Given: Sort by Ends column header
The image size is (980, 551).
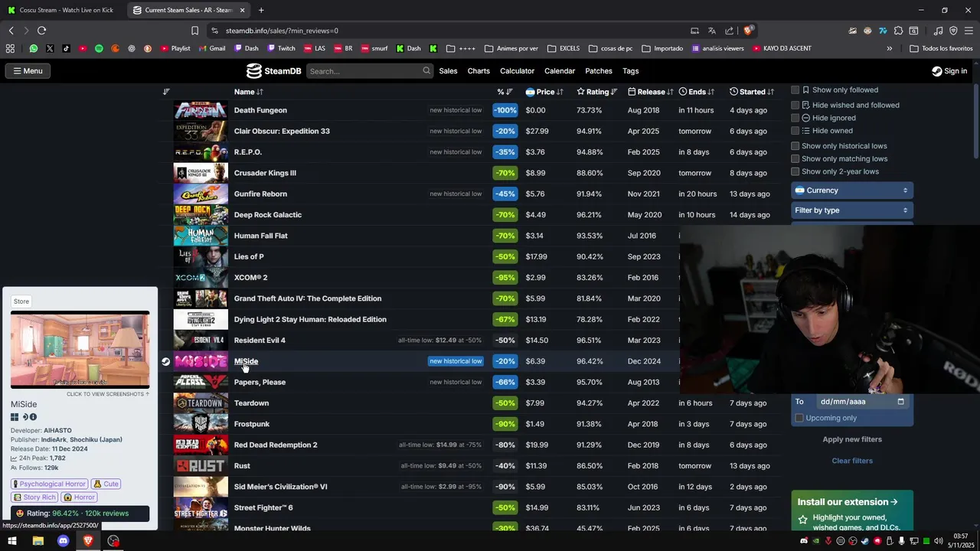Looking at the screenshot, I should click(697, 92).
